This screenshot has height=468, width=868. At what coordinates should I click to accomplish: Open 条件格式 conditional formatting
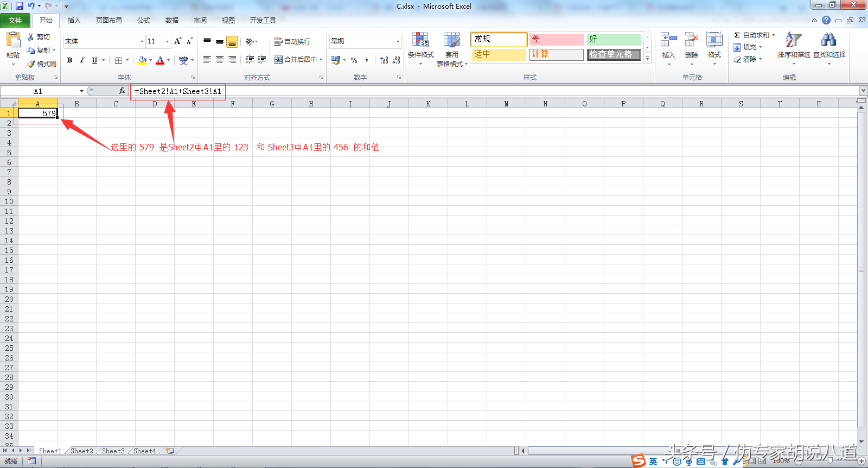(421, 48)
